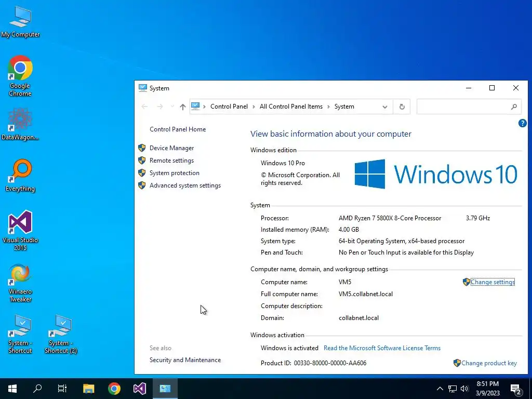
Task: Go up one level with the Up arrow
Action: pyautogui.click(x=183, y=107)
